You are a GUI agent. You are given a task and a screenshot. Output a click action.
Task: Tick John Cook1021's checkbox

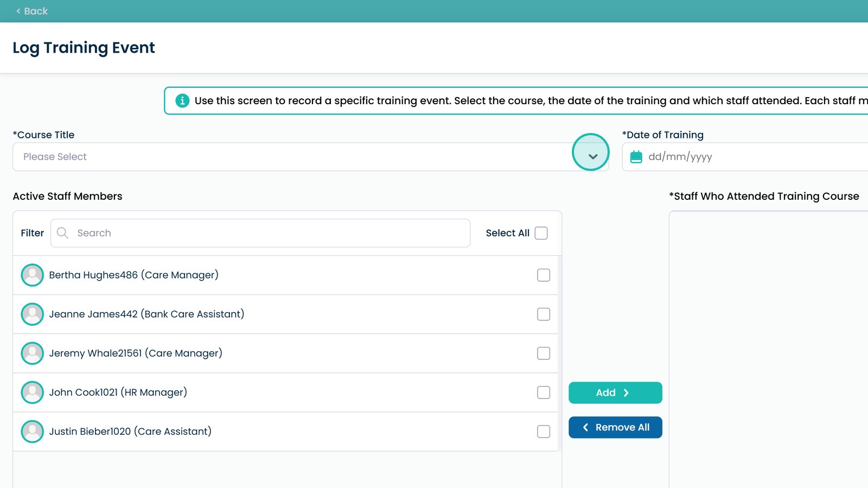pos(543,392)
